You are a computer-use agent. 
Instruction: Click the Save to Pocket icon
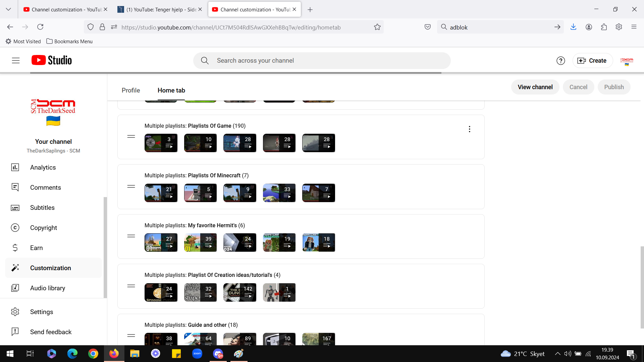(428, 27)
